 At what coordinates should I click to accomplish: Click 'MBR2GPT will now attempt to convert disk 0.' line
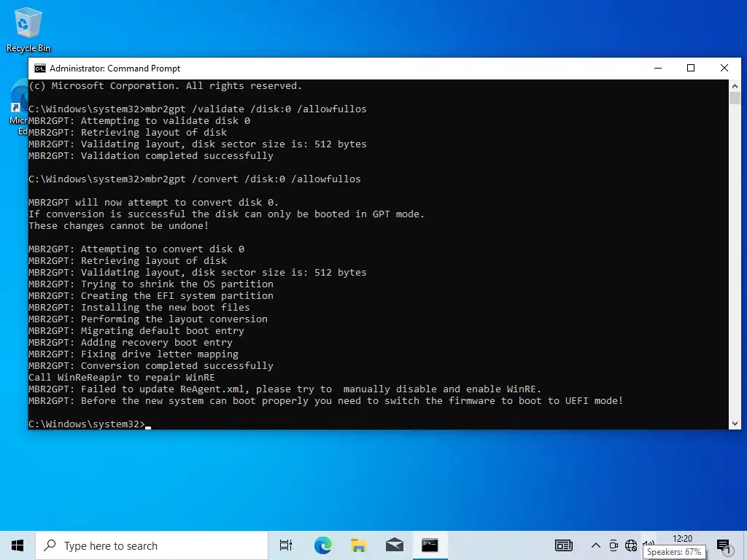coord(153,203)
